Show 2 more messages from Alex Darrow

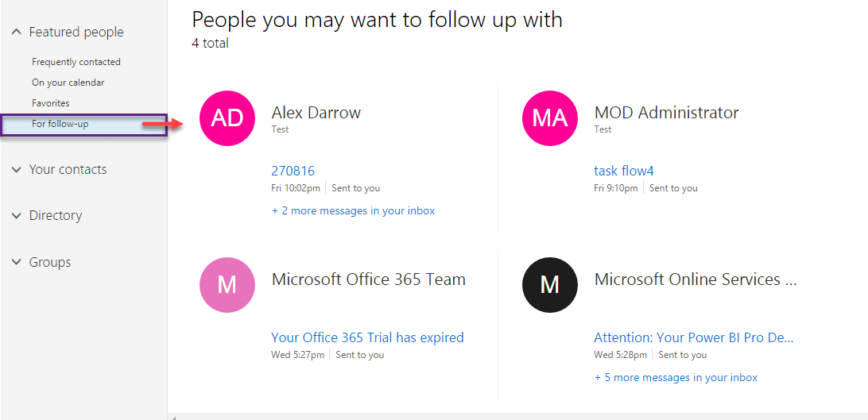click(x=353, y=210)
